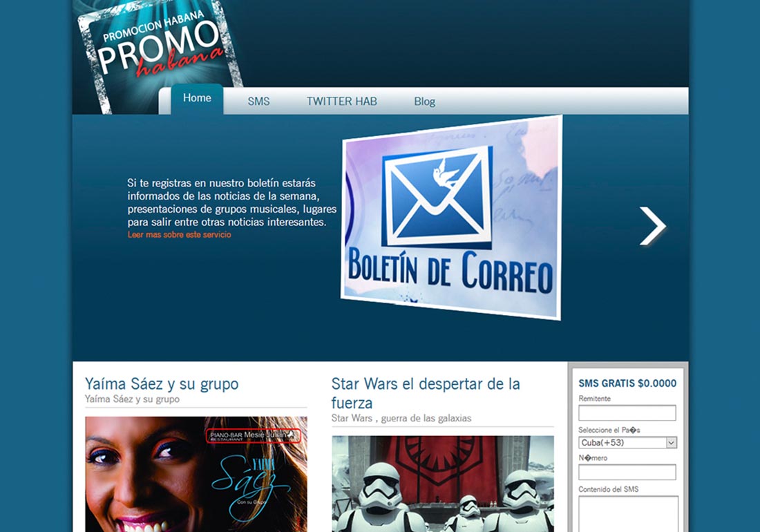This screenshot has width=760, height=532.
Task: Click the 'SMS GRATIS $0.0000' heading
Action: tap(627, 383)
